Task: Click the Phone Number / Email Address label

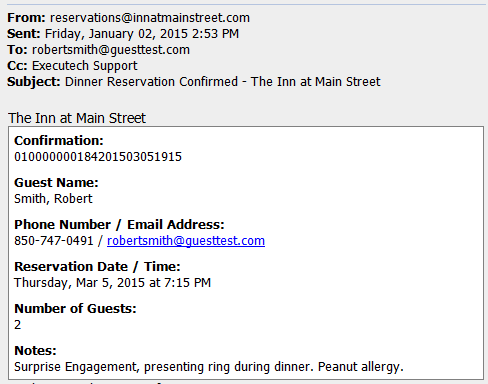Action: [119, 225]
